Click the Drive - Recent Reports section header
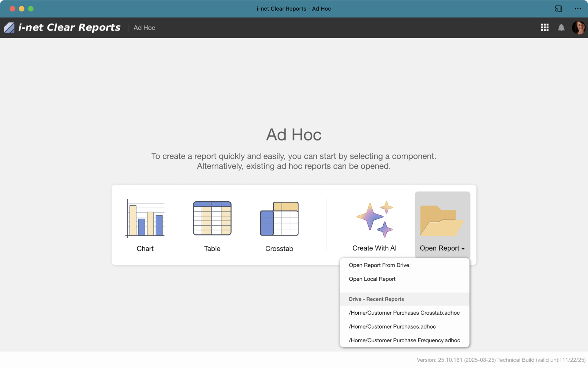Image resolution: width=588 pixels, height=368 pixels. [x=376, y=299]
